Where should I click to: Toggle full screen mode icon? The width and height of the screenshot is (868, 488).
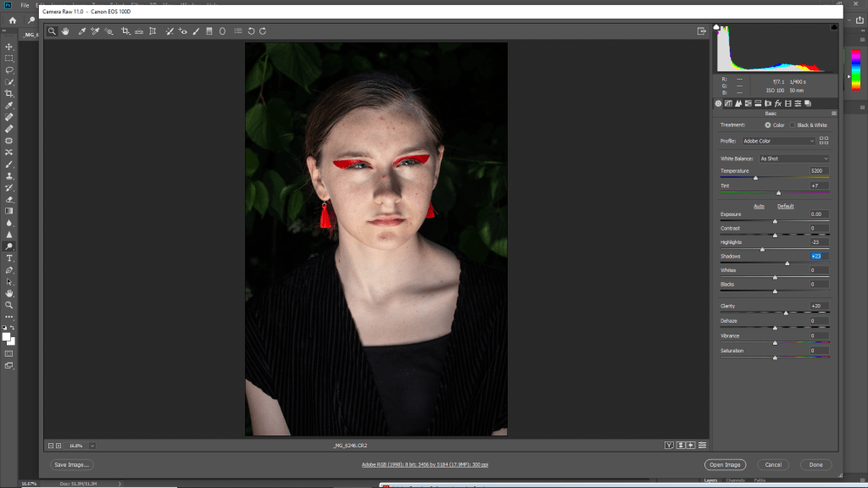click(x=701, y=31)
